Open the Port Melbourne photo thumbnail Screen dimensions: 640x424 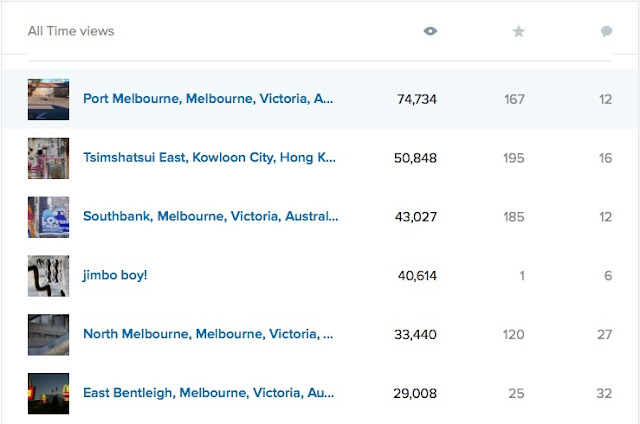(48, 99)
